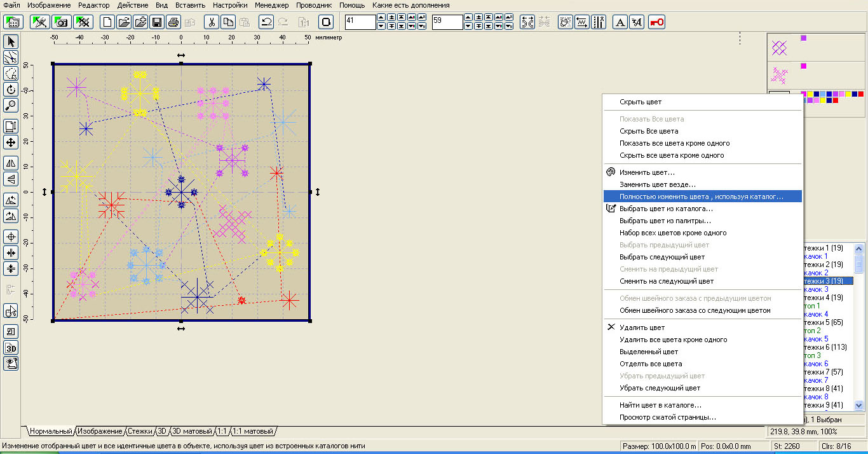The height and width of the screenshot is (454, 868).
Task: Click the scissors cut icon
Action: coord(211,22)
